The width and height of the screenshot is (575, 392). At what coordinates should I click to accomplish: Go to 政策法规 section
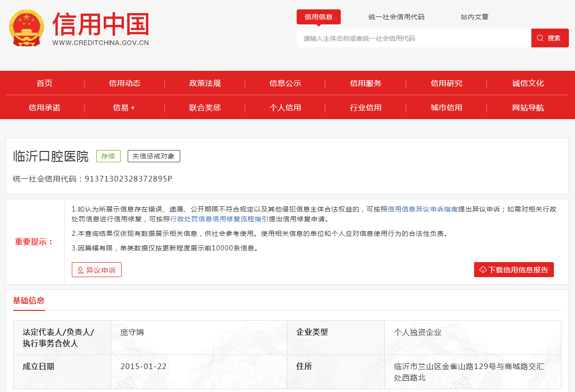click(x=205, y=83)
